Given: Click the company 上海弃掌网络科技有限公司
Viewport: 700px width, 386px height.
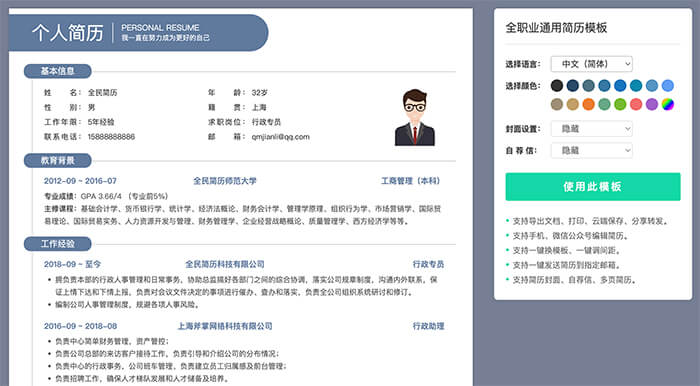Looking at the screenshot, I should [225, 326].
